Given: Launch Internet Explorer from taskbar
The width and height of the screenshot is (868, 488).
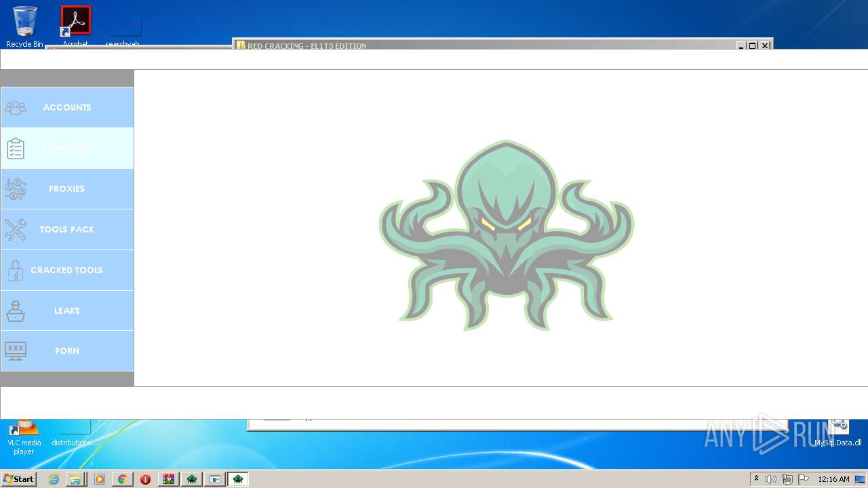Looking at the screenshot, I should [54, 479].
